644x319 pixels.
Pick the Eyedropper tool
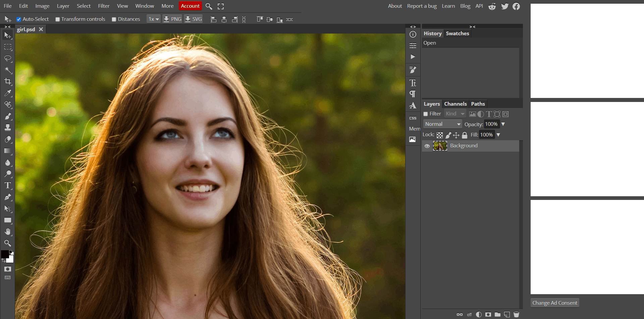8,93
